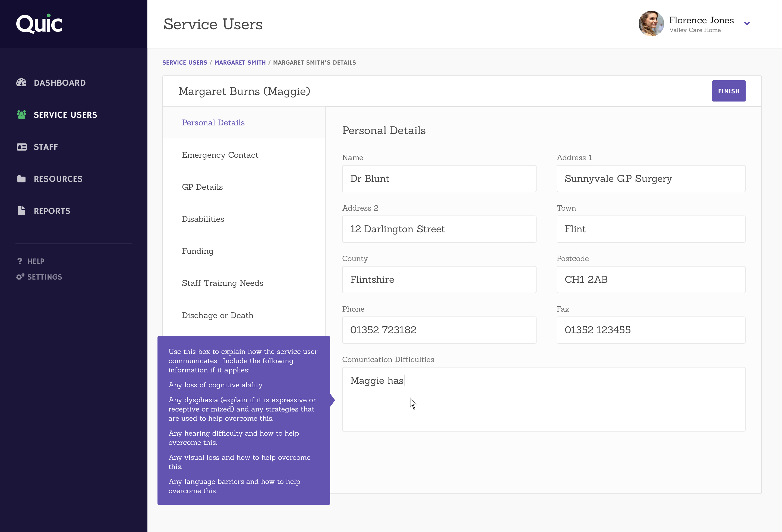Switch to the GP Details tab
This screenshot has height=532, width=782.
coord(244,187)
